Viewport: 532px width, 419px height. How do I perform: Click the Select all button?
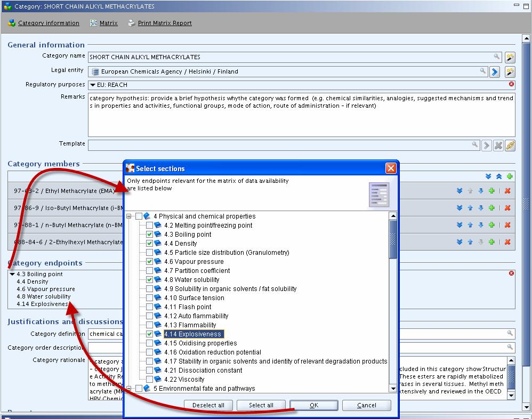coord(261,405)
